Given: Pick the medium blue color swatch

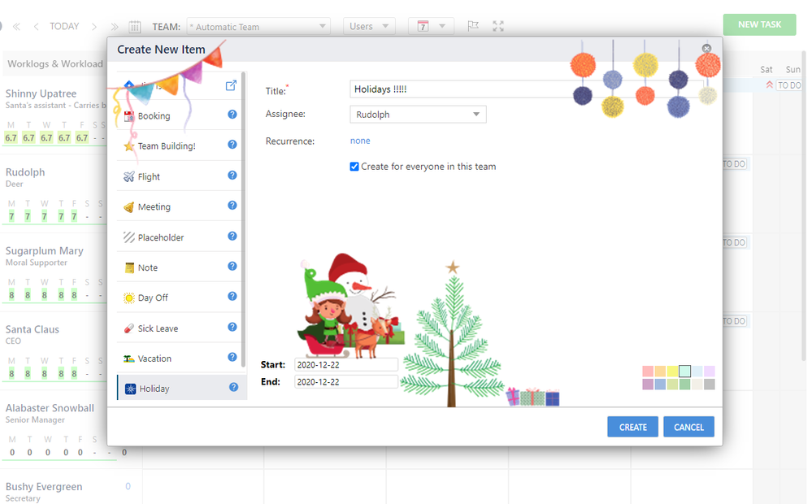Looking at the screenshot, I should 660,384.
